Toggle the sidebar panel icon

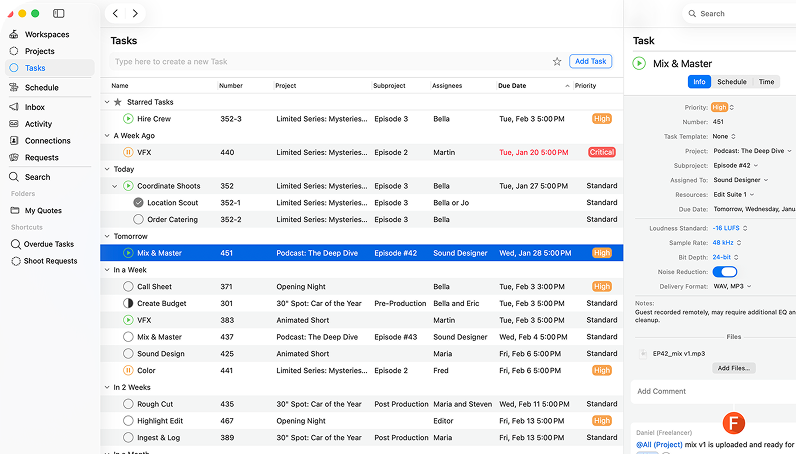[x=59, y=14]
